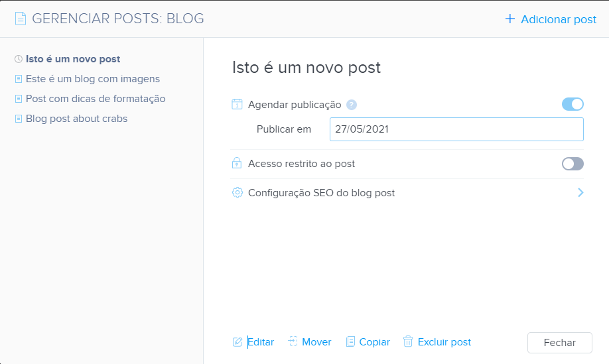Viewport: 609px width, 364px height.
Task: Click the calendar icon next to Agendar publicação
Action: click(x=237, y=104)
